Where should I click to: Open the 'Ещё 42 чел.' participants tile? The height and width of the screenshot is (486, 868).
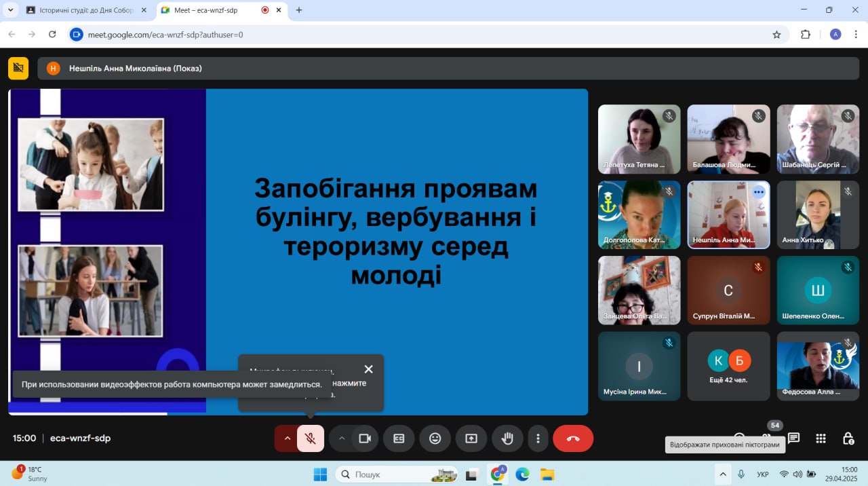728,366
